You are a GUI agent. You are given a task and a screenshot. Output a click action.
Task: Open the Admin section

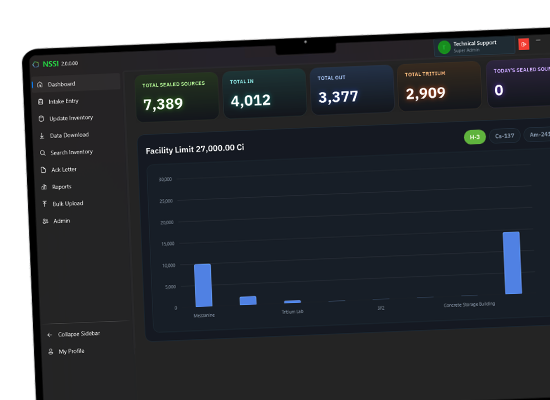(62, 221)
